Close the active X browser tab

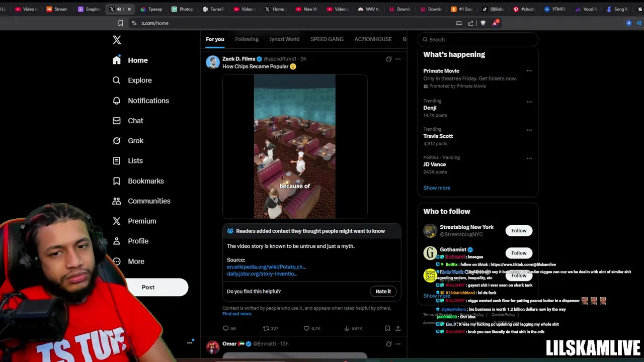pyautogui.click(x=129, y=9)
